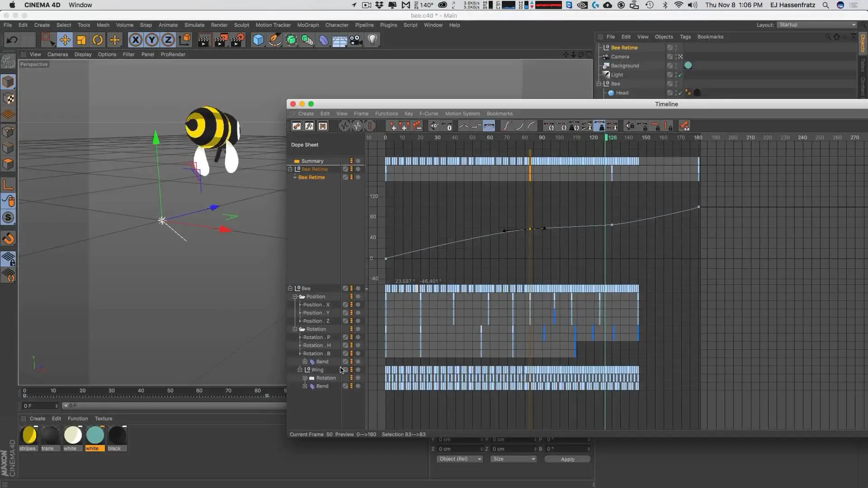This screenshot has width=868, height=488.
Task: Click the Step interpolation key icon
Action: [x=476, y=126]
